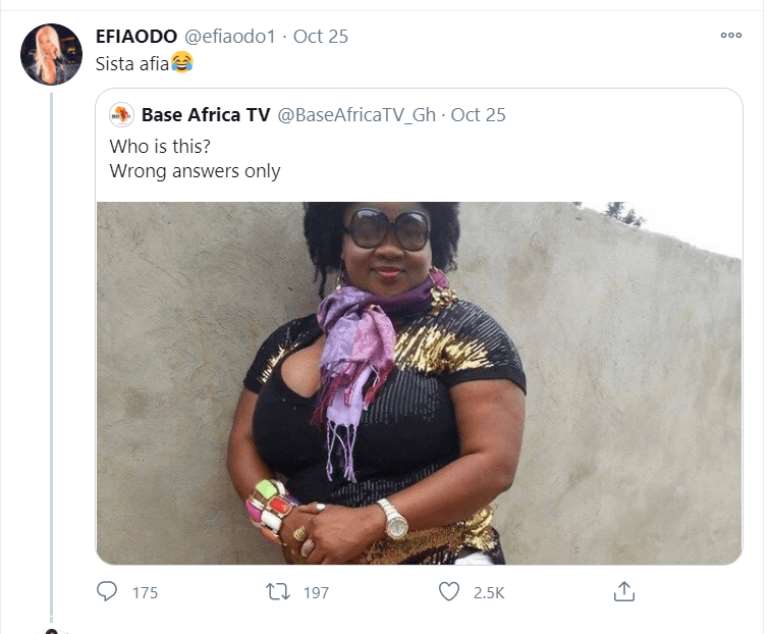
Task: Open the EFIAODO display name
Action: (136, 36)
